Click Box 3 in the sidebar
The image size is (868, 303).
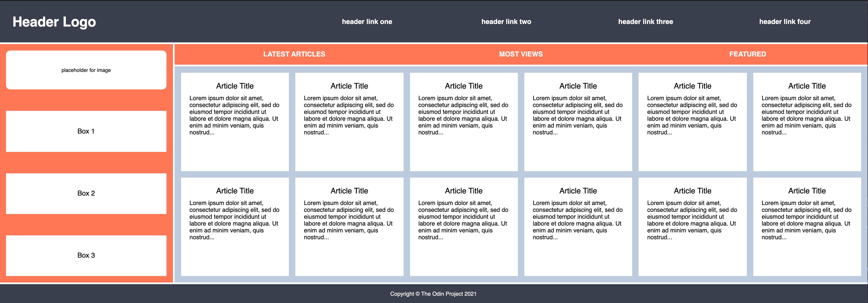(x=86, y=255)
